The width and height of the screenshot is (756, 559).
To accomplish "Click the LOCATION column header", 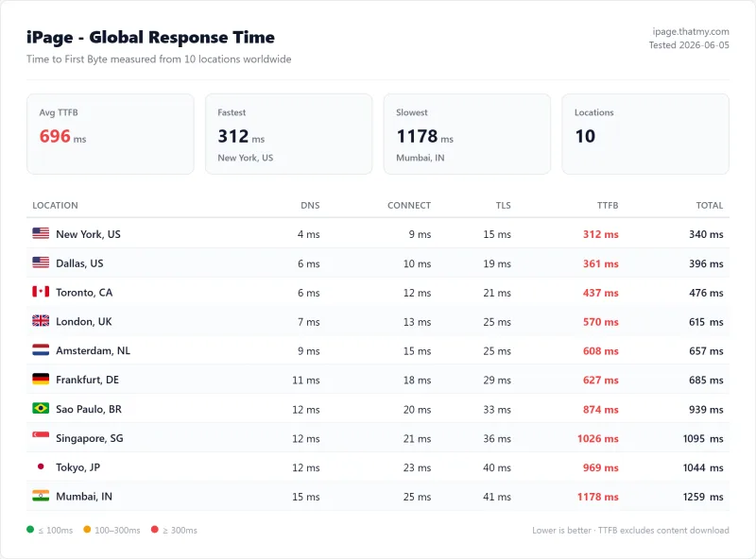I will [x=55, y=205].
